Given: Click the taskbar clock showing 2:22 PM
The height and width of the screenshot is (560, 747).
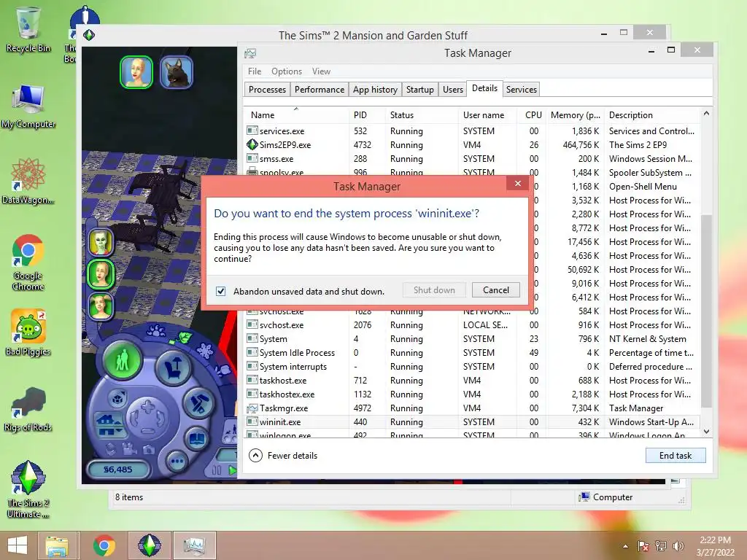Looking at the screenshot, I should (715, 546).
